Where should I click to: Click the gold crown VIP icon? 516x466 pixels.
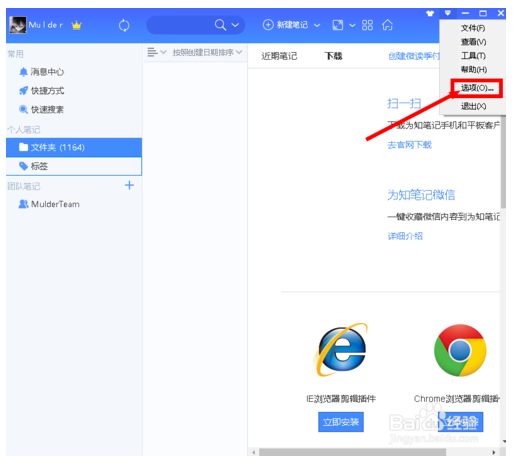click(76, 25)
